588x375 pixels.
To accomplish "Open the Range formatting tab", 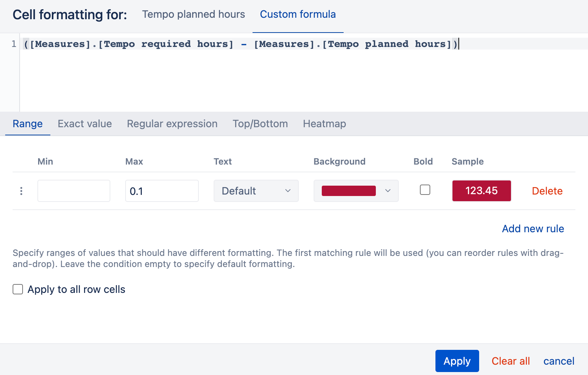I will coord(28,124).
